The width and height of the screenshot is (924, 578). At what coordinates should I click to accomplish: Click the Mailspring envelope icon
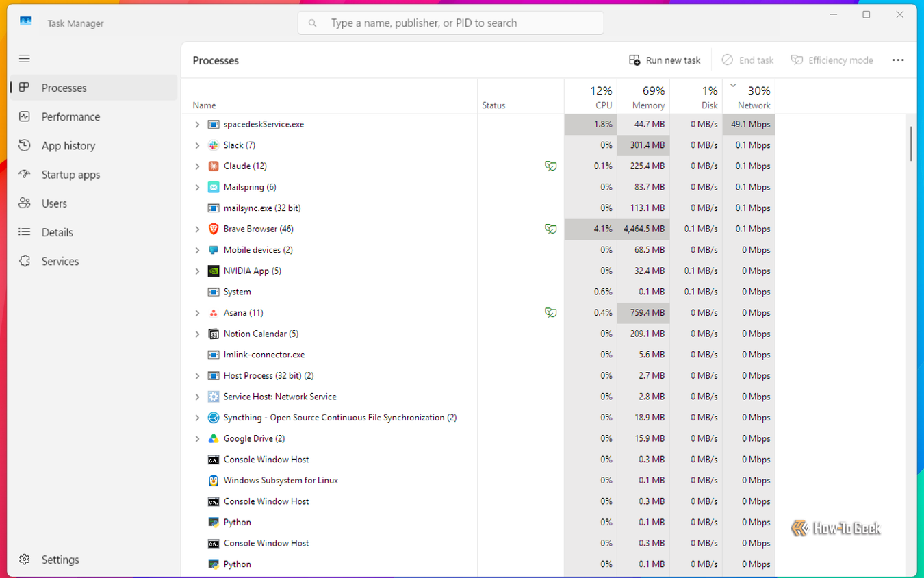coord(214,187)
